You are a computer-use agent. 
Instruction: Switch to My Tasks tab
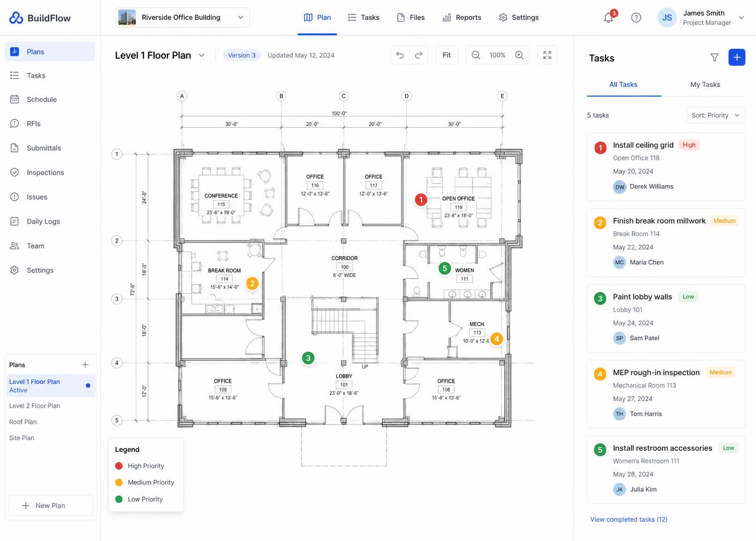(705, 85)
